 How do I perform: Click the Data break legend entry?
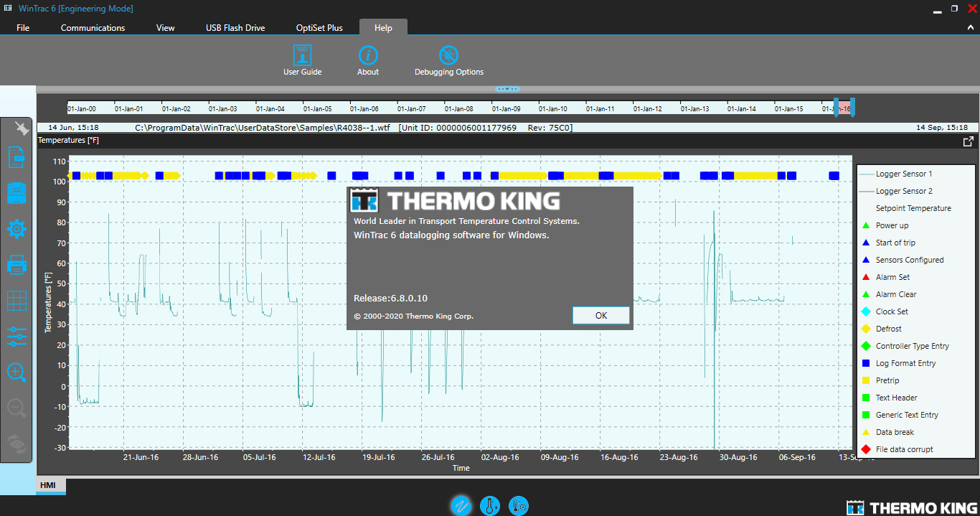(895, 432)
